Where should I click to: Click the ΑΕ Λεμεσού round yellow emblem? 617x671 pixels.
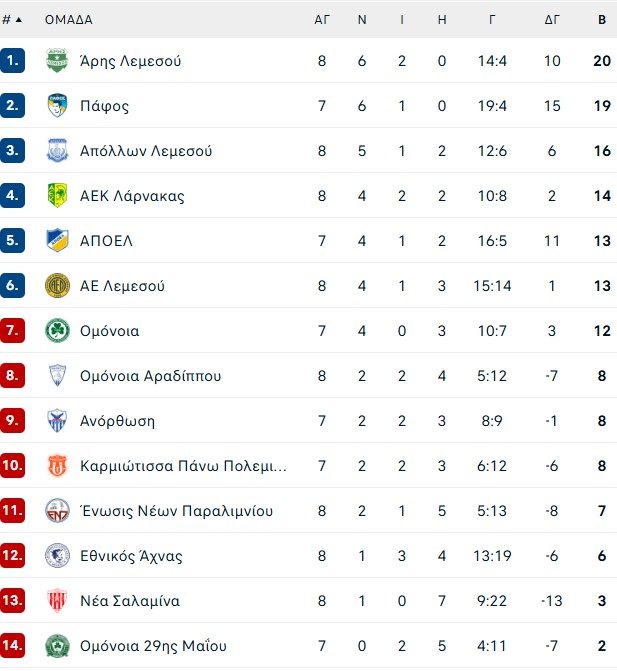pyautogui.click(x=57, y=285)
